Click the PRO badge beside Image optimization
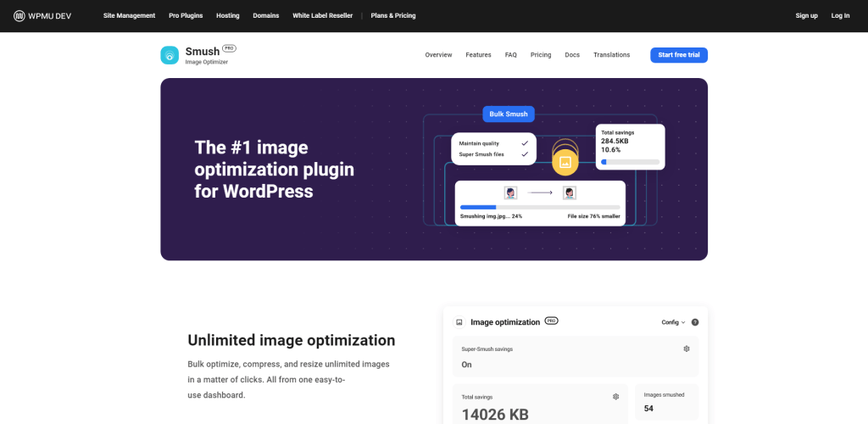The image size is (868, 424). [x=551, y=321]
